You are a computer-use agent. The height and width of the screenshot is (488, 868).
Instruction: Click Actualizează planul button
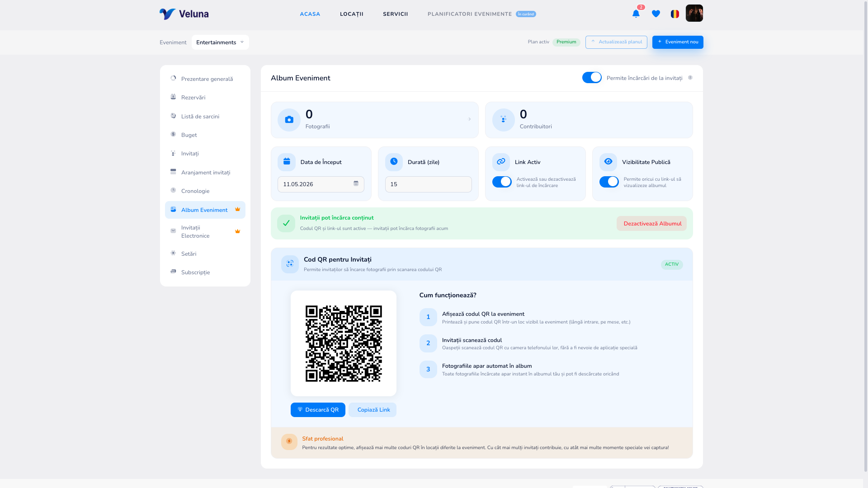[616, 42]
